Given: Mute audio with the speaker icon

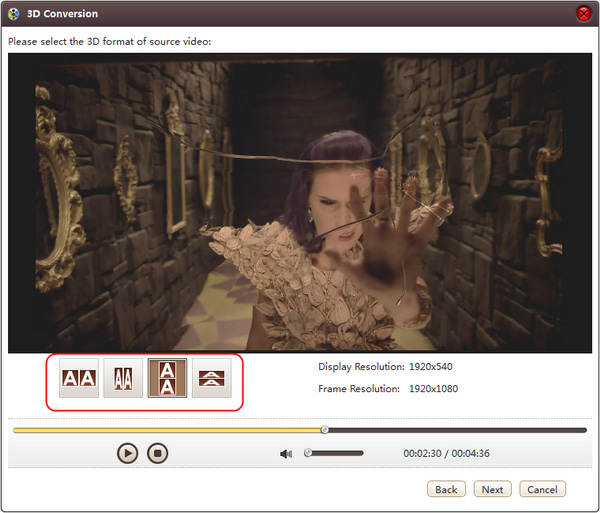Looking at the screenshot, I should (x=286, y=454).
